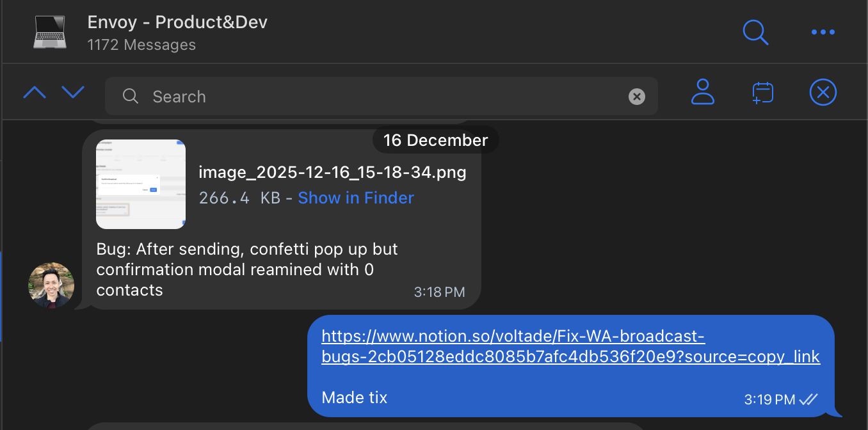Clear the search field with the x icon

click(637, 96)
